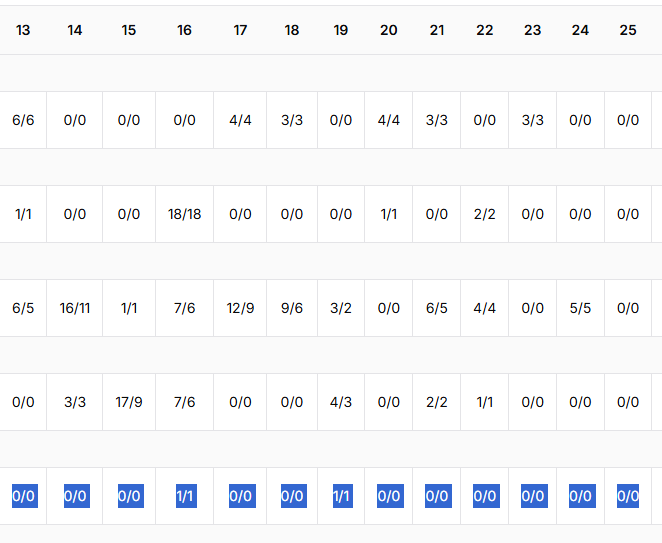The image size is (662, 543).
Task: Select the 16/11 cell
Action: pos(75,308)
